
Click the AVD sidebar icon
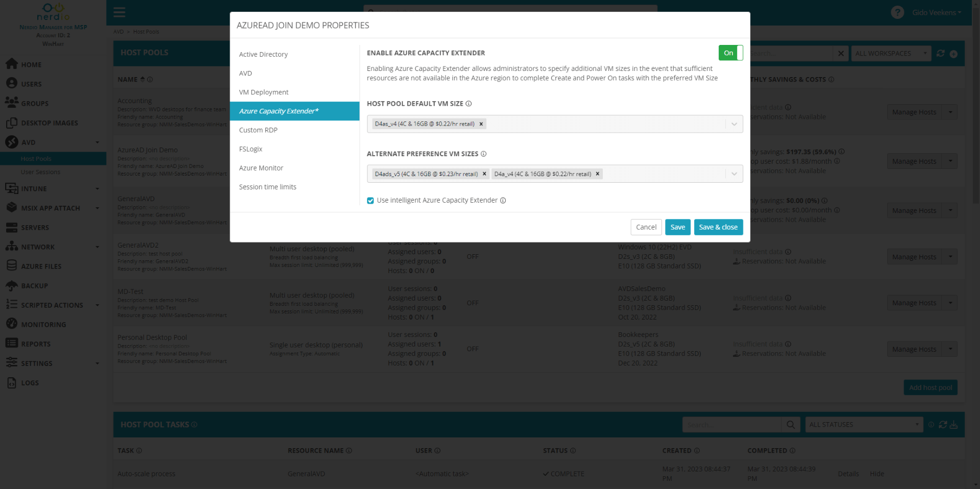click(x=12, y=142)
